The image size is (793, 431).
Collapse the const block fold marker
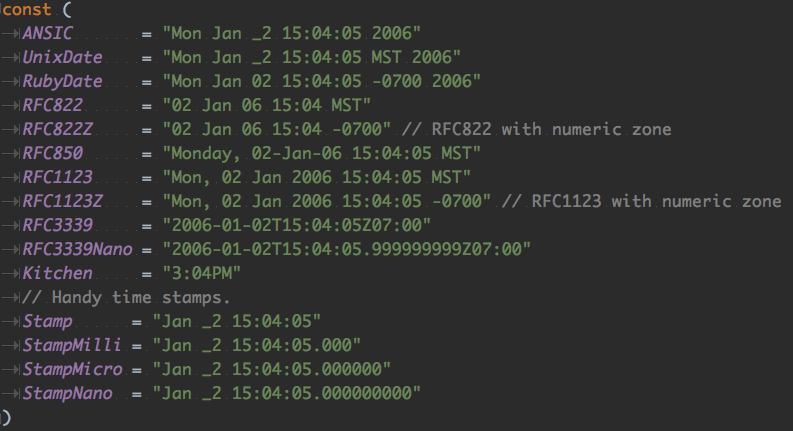point(2,9)
